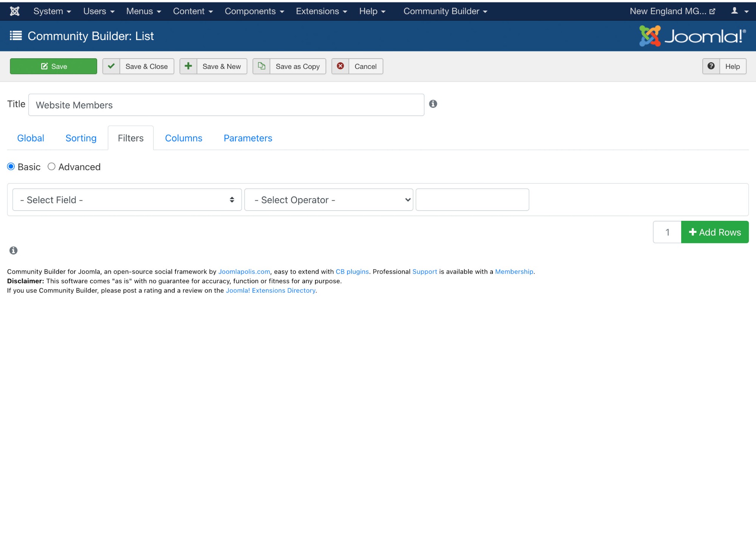
Task: Click info icon next to Title field
Action: (433, 104)
